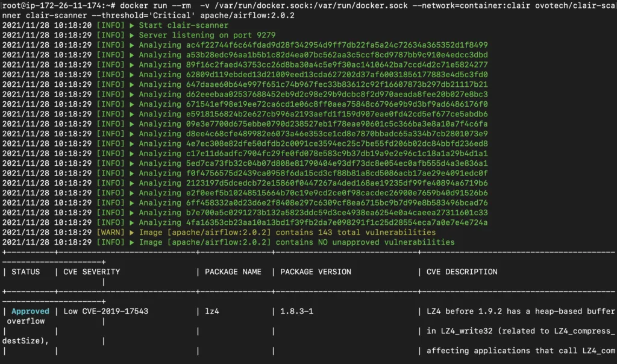Click the cyan 'Approved' status cell
The image size is (617, 364).
point(30,311)
